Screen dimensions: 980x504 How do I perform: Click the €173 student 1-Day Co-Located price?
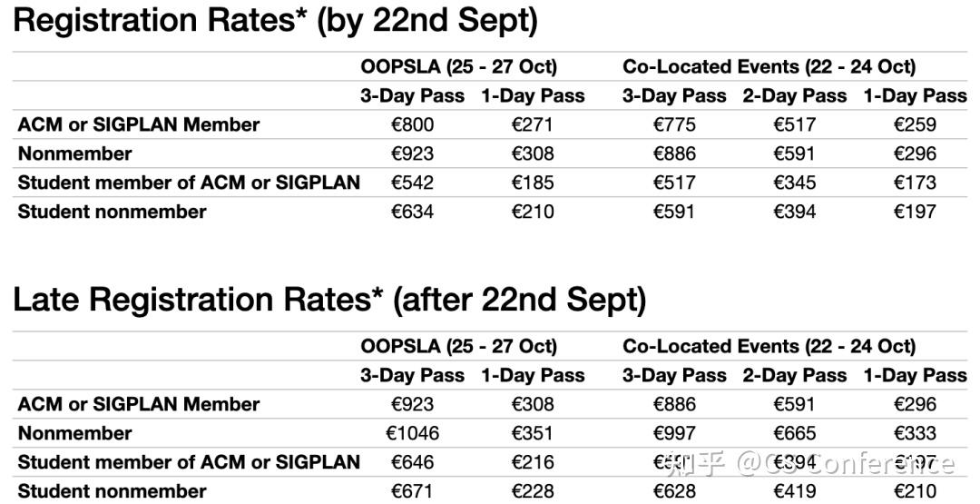[915, 183]
